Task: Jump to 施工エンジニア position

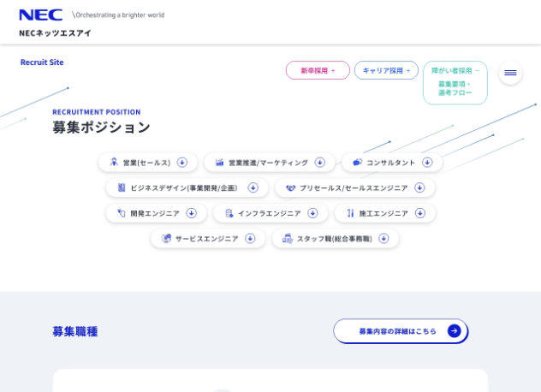Action: [x=385, y=213]
